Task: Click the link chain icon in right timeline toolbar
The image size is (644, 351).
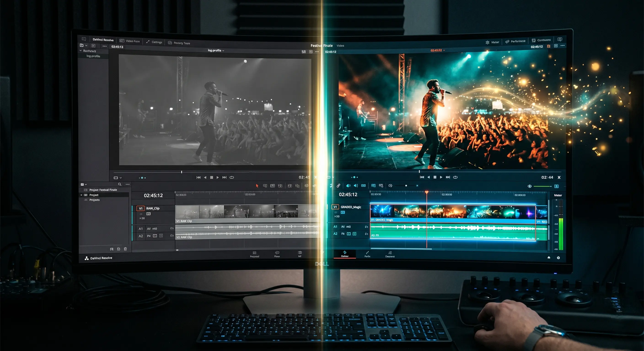Action: pos(338,186)
